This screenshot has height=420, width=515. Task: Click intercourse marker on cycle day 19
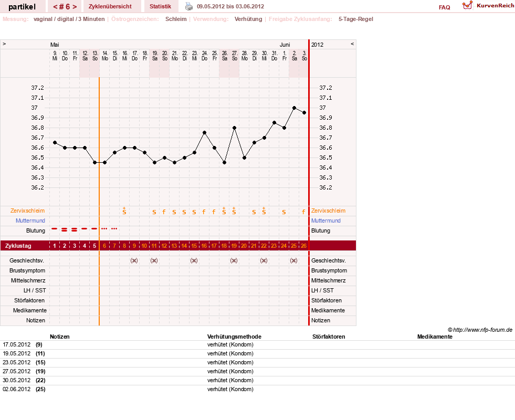pyautogui.click(x=234, y=260)
